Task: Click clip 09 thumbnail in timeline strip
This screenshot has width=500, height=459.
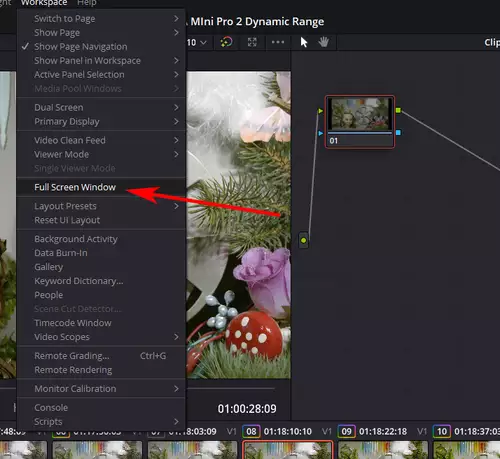Action: tap(383, 450)
